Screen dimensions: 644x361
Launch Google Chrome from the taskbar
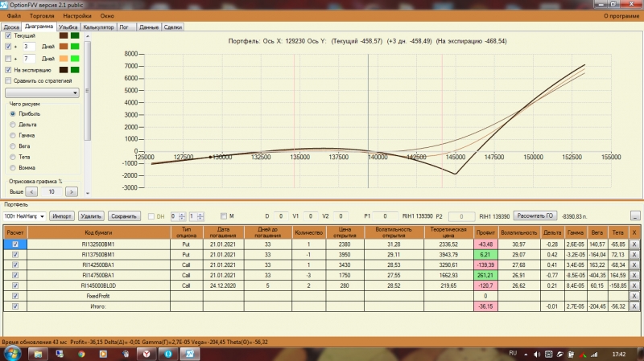[x=81, y=354]
